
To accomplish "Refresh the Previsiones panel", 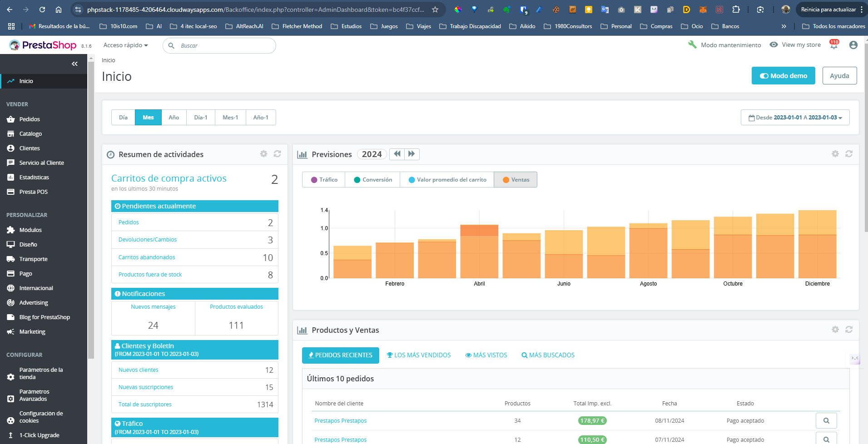I will tap(848, 154).
